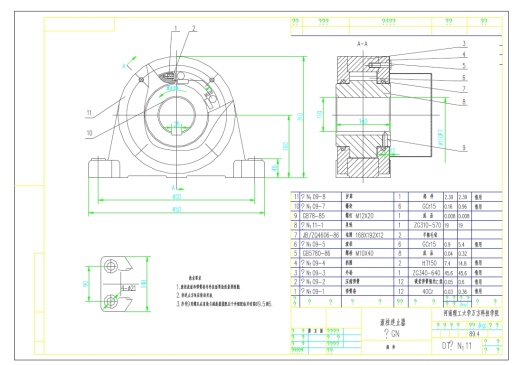The width and height of the screenshot is (520, 365).
Task: Select the "400" bolt-spacing dimension
Action: (x=176, y=197)
